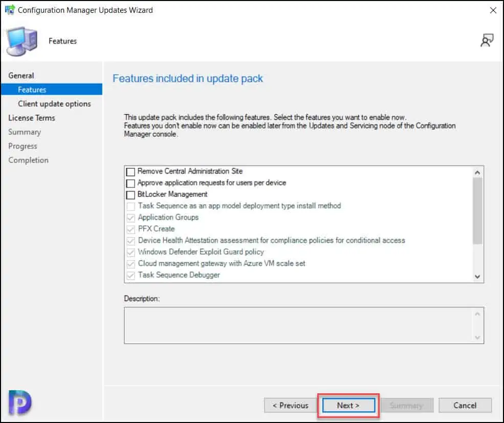504x423 pixels.
Task: Click features list scroll down arrow
Action: (x=477, y=277)
